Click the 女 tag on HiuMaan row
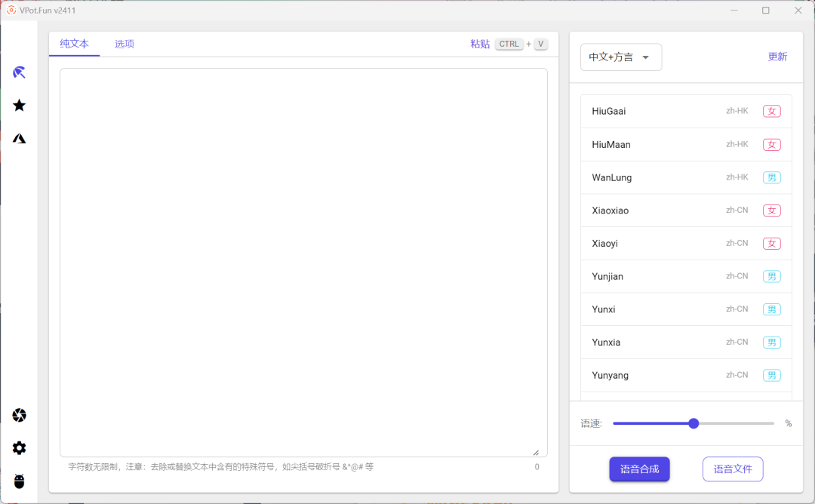 pyautogui.click(x=772, y=144)
